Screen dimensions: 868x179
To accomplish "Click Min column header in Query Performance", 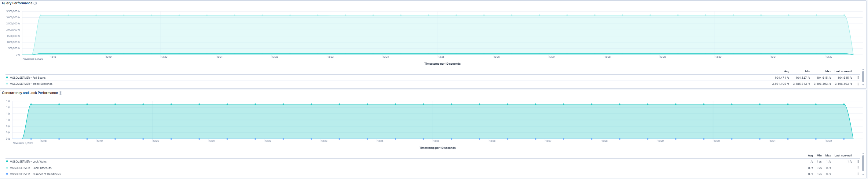I will point(807,71).
